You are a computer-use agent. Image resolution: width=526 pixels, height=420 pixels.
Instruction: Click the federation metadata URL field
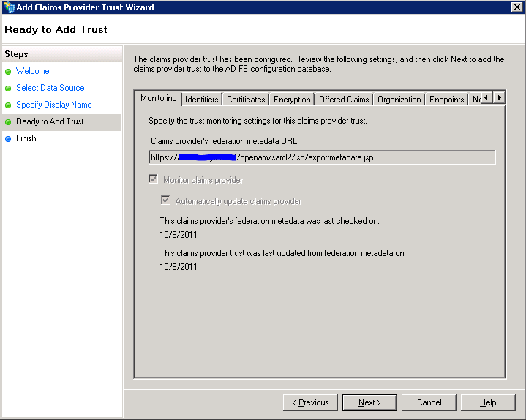(x=322, y=157)
